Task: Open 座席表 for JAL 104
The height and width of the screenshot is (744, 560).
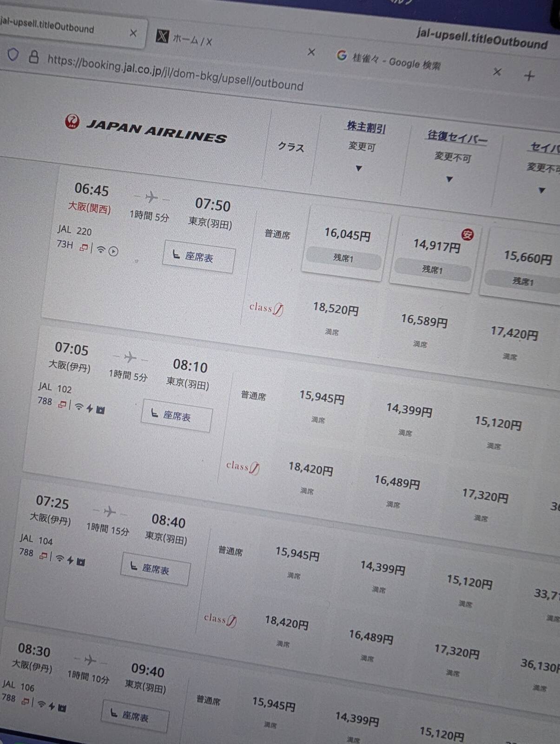Action: tap(155, 569)
